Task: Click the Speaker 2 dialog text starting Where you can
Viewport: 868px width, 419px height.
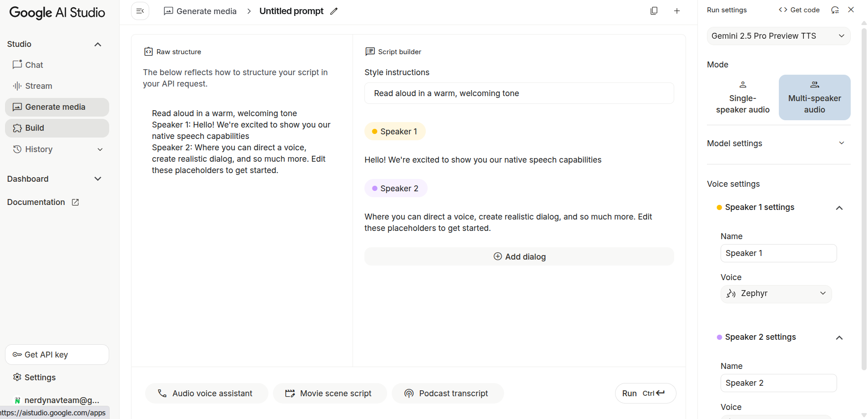Action: pos(508,222)
